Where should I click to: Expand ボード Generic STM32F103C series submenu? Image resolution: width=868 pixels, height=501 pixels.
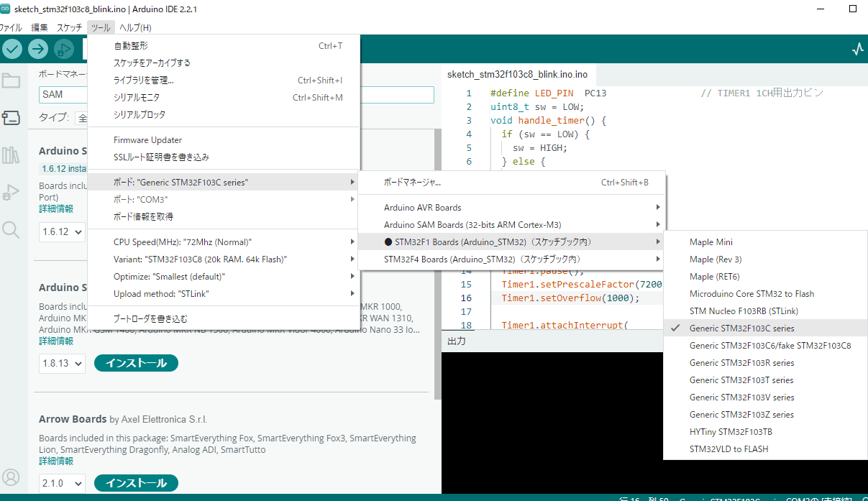[224, 183]
